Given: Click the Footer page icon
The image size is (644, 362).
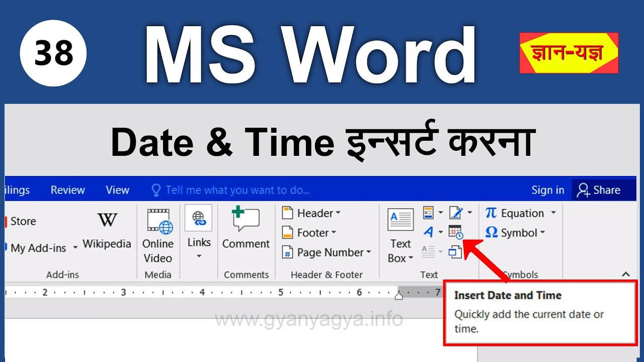Looking at the screenshot, I should pyautogui.click(x=287, y=233).
